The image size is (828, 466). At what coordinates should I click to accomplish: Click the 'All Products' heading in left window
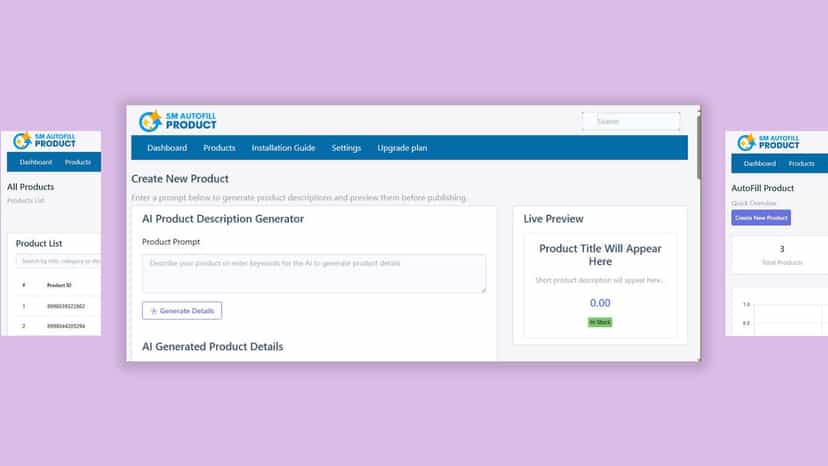coord(31,187)
